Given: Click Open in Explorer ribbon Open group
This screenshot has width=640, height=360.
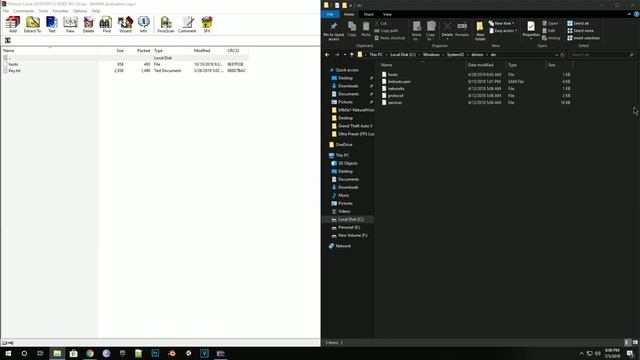Looking at the screenshot, I should coord(550,24).
